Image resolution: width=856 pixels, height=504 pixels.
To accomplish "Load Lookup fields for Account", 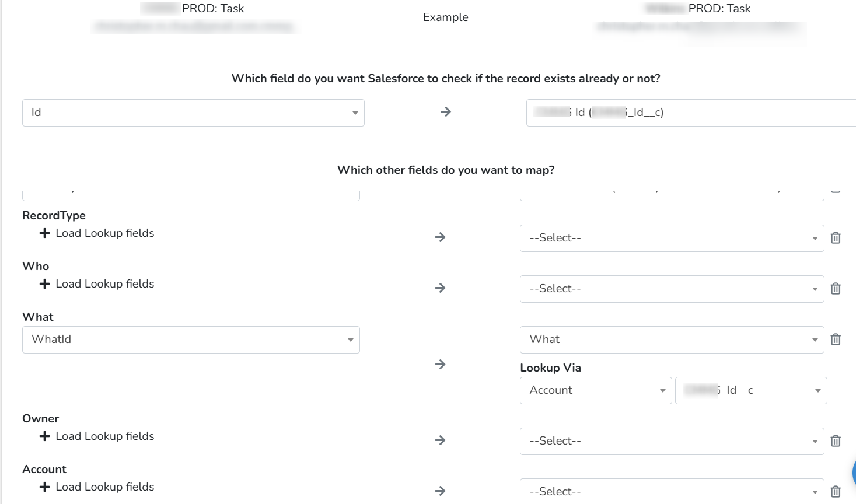I will pos(97,487).
